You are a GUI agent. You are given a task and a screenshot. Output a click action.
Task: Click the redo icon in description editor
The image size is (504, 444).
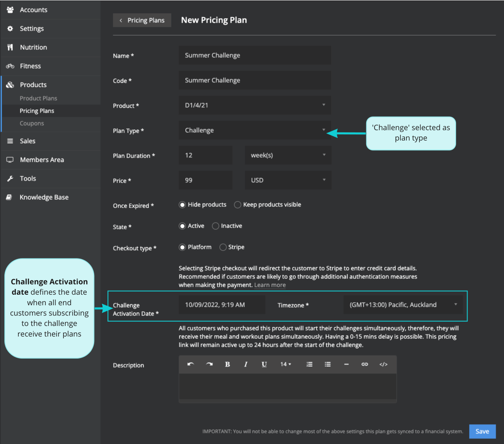coord(209,364)
